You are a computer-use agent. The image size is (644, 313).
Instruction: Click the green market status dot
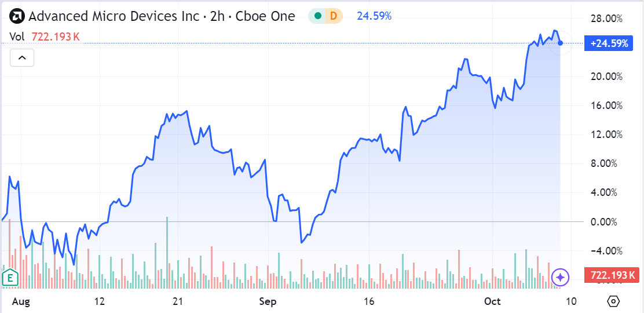click(317, 16)
